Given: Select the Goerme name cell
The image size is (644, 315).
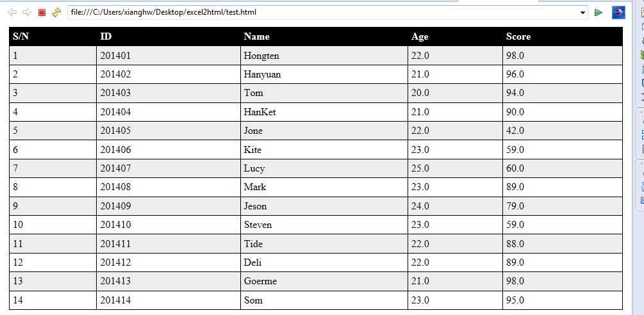Looking at the screenshot, I should pos(260,281).
